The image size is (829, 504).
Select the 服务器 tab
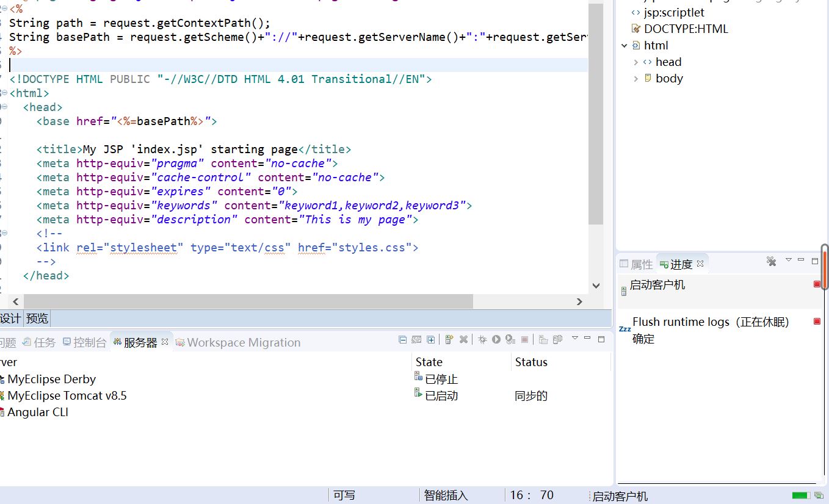pyautogui.click(x=135, y=342)
